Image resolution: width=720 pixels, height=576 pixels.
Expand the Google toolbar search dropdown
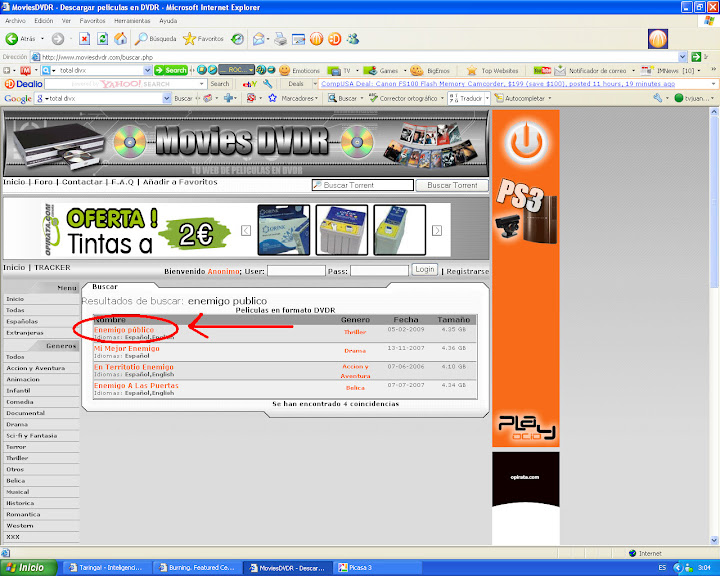point(167,98)
